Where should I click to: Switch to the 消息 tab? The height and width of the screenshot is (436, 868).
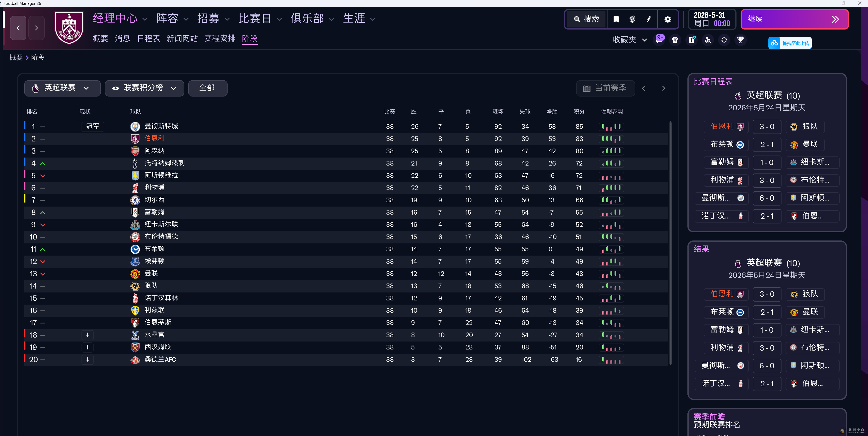[x=122, y=38]
